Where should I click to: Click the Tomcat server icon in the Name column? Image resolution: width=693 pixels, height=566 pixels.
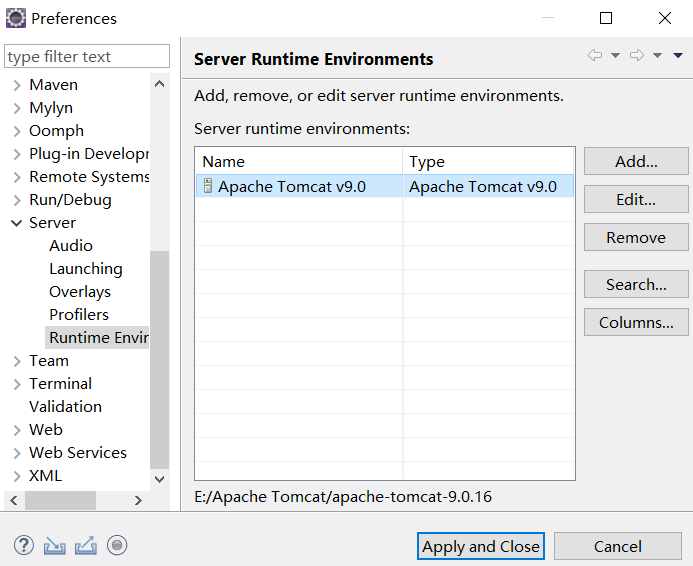tap(208, 186)
